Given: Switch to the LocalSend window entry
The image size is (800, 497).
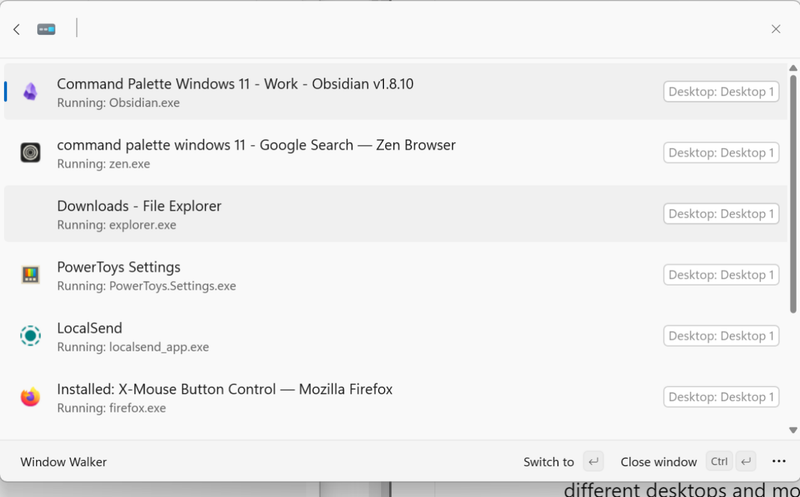Looking at the screenshot, I should click(x=90, y=336).
